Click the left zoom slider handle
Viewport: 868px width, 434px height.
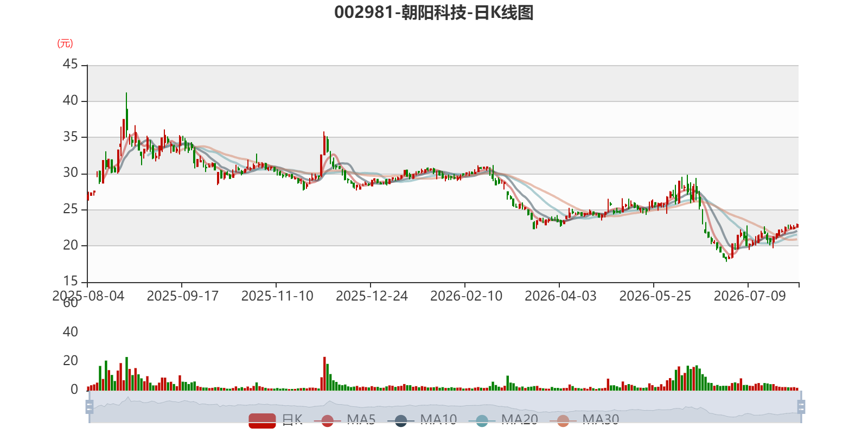[90, 406]
